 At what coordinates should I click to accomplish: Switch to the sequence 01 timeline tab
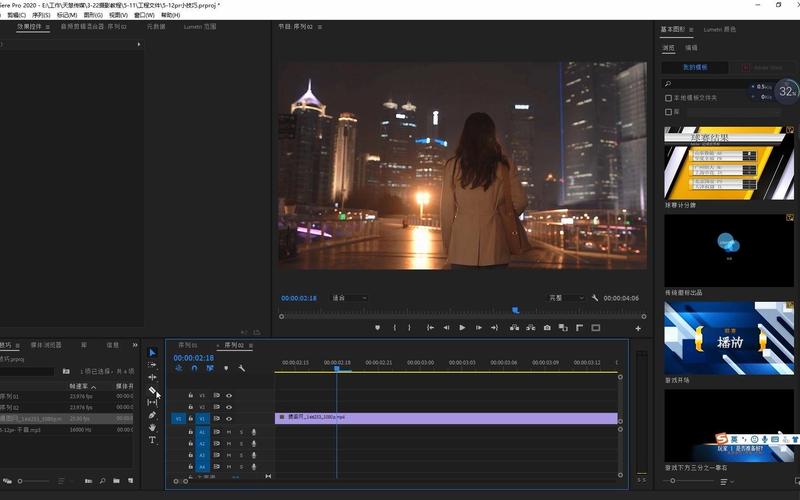tap(187, 345)
